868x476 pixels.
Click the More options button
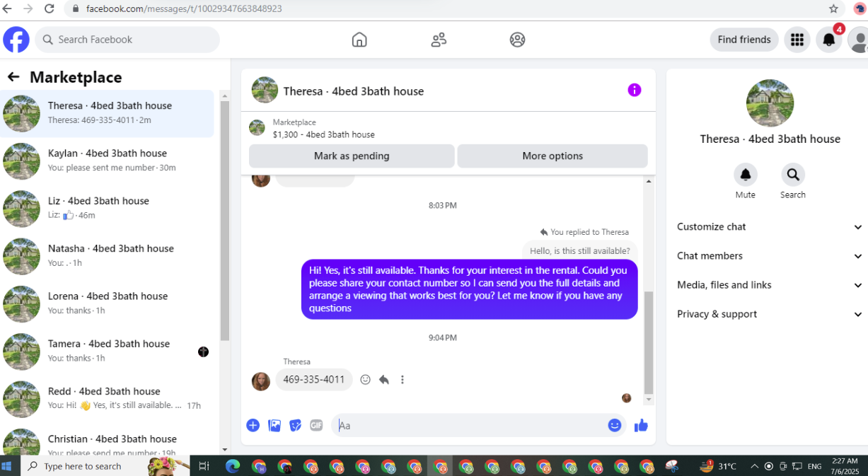point(552,156)
